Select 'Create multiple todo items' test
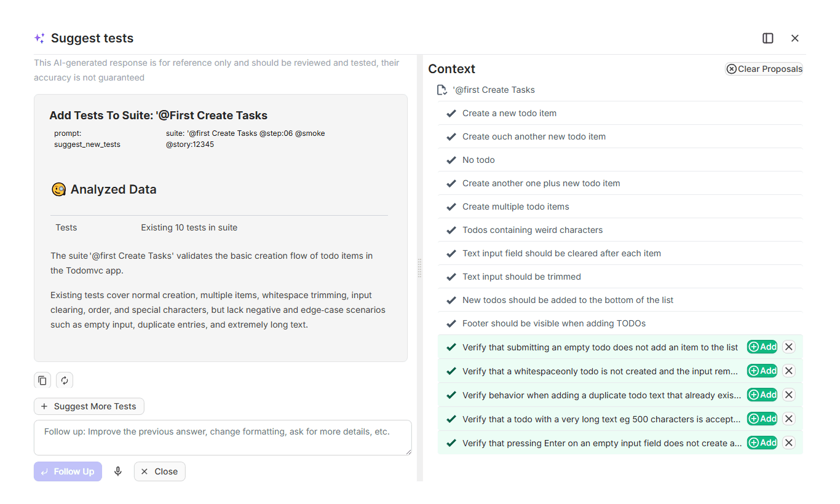Image resolution: width=840 pixels, height=504 pixels. pyautogui.click(x=620, y=207)
